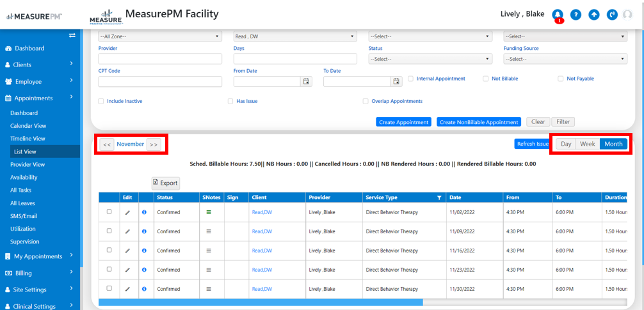Click the Days input field
The image size is (644, 310).
(x=295, y=59)
